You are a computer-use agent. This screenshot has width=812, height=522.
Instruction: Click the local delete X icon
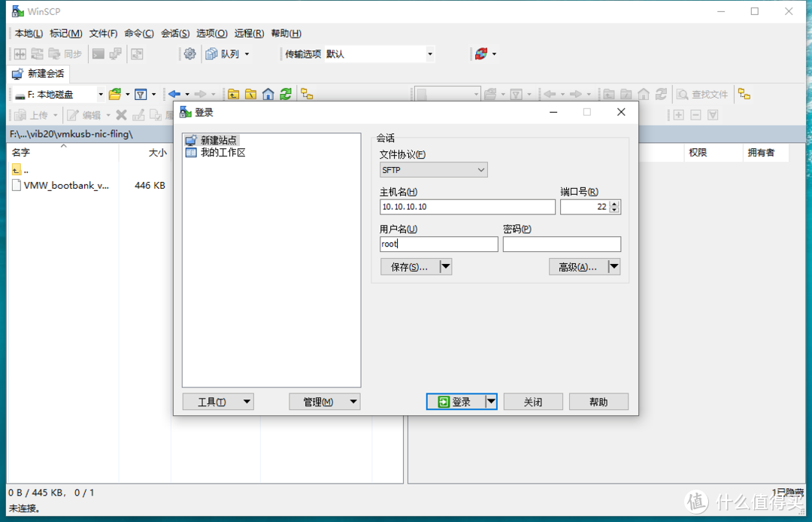pyautogui.click(x=122, y=115)
